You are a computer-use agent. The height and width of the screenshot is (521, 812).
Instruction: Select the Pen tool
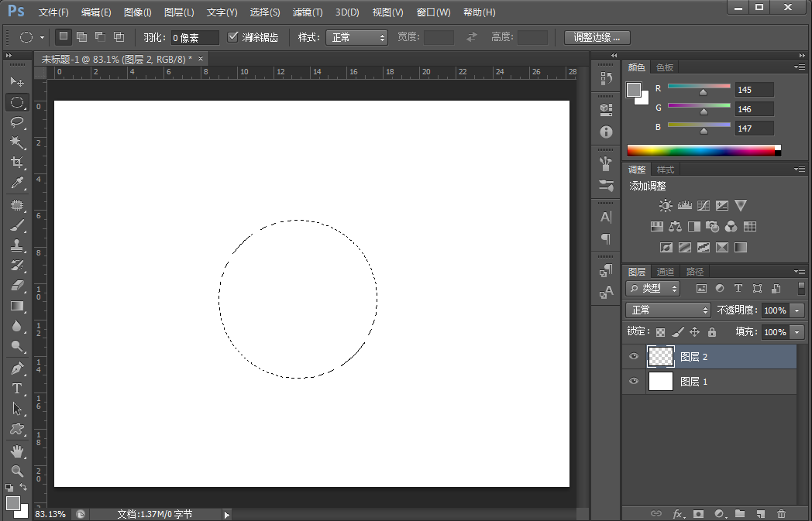(x=17, y=368)
